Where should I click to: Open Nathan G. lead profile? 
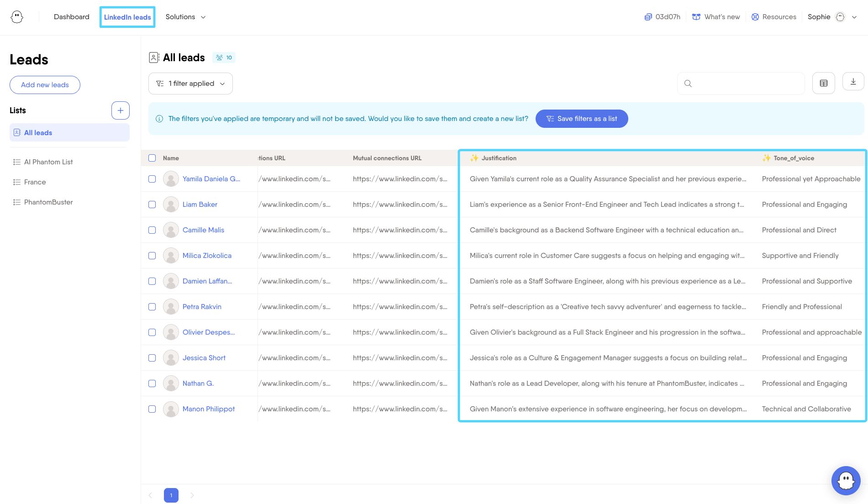[198, 383]
